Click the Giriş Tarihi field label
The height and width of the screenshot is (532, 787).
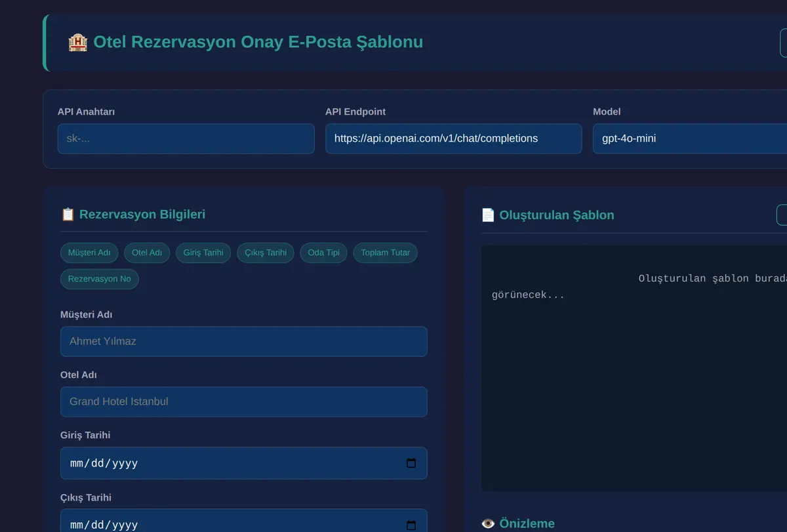85,436
